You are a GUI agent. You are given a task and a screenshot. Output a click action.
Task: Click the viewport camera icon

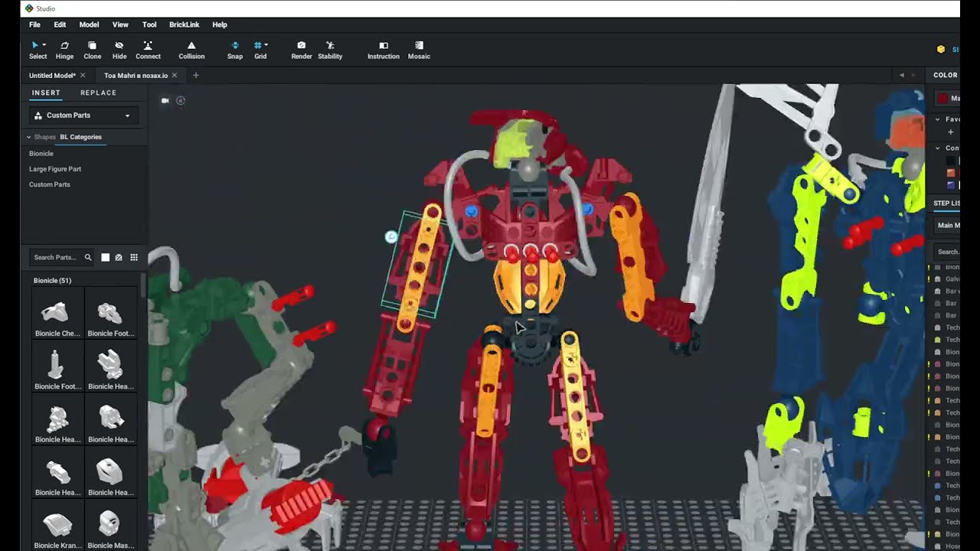165,100
